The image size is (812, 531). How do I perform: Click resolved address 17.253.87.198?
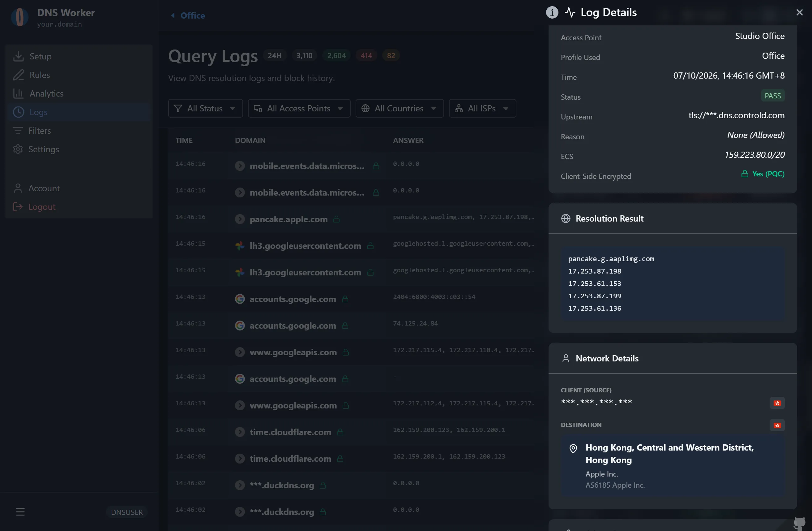595,271
